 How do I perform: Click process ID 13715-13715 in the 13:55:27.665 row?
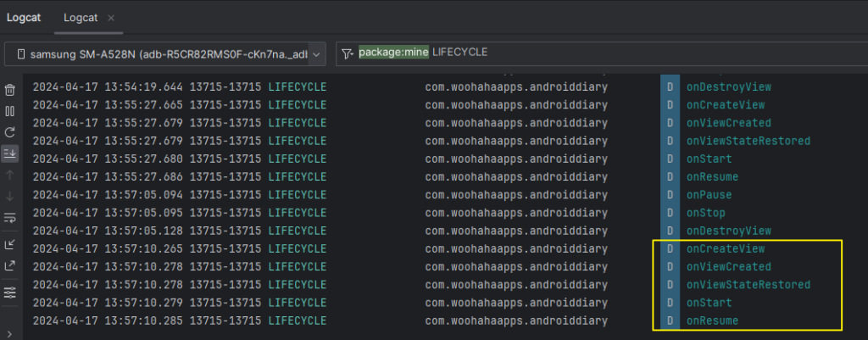pyautogui.click(x=225, y=104)
